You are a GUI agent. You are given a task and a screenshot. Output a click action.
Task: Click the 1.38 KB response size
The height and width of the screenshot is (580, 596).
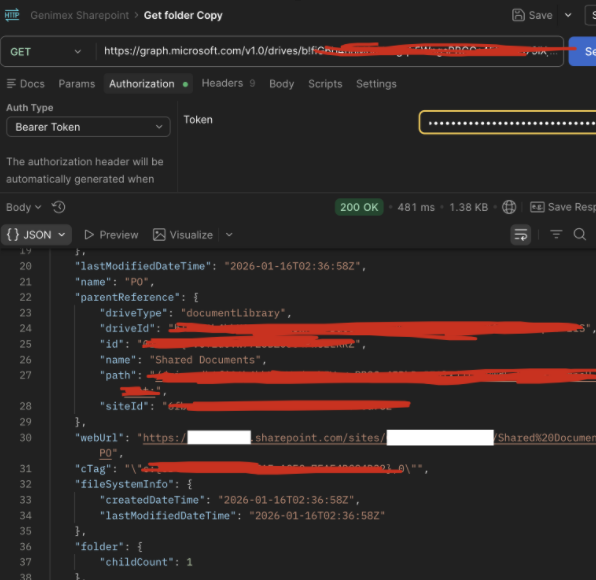[468, 207]
